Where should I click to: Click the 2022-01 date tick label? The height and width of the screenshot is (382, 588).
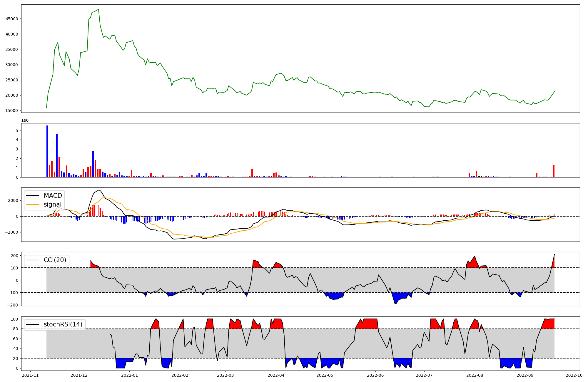[130, 375]
